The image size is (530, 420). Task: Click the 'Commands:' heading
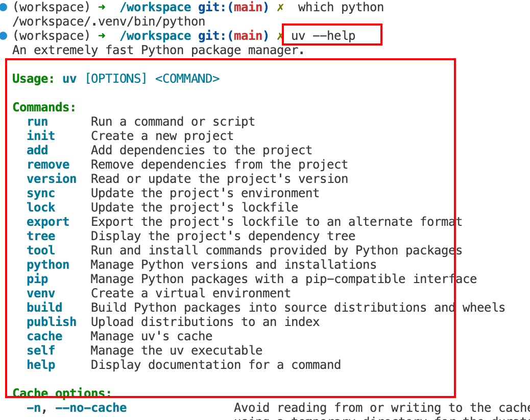44,107
